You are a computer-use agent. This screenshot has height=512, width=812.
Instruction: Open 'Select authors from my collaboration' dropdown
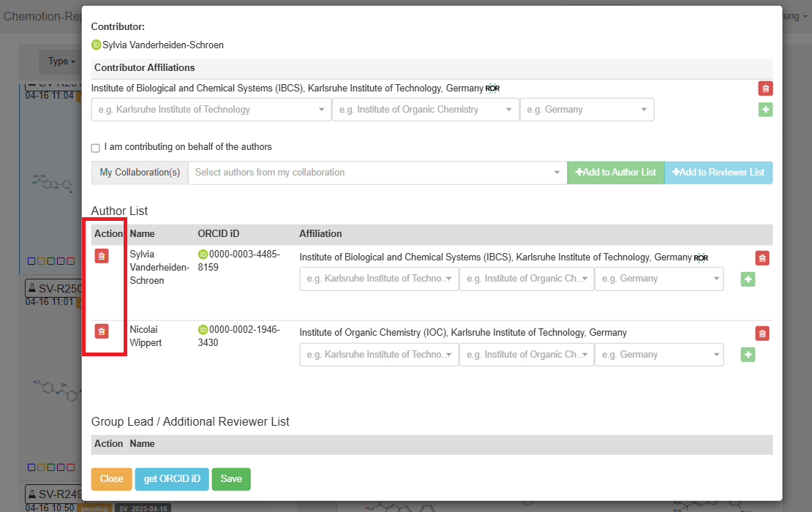pos(377,173)
